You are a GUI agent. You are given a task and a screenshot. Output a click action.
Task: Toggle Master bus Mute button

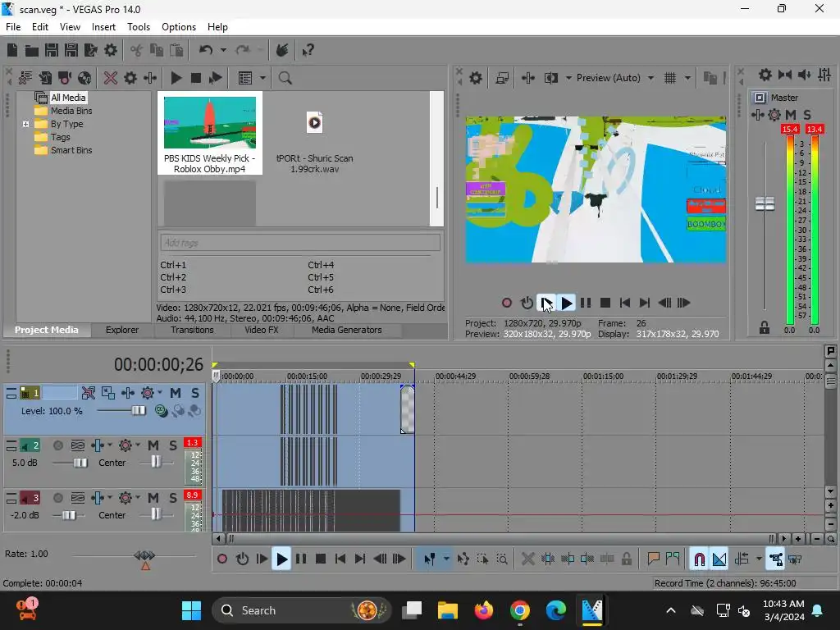click(x=791, y=115)
